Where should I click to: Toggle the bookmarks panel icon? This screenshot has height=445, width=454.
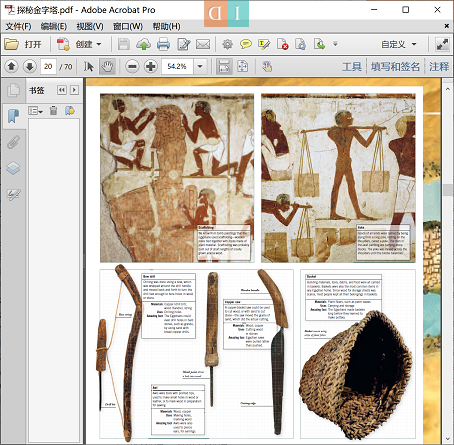[x=13, y=116]
